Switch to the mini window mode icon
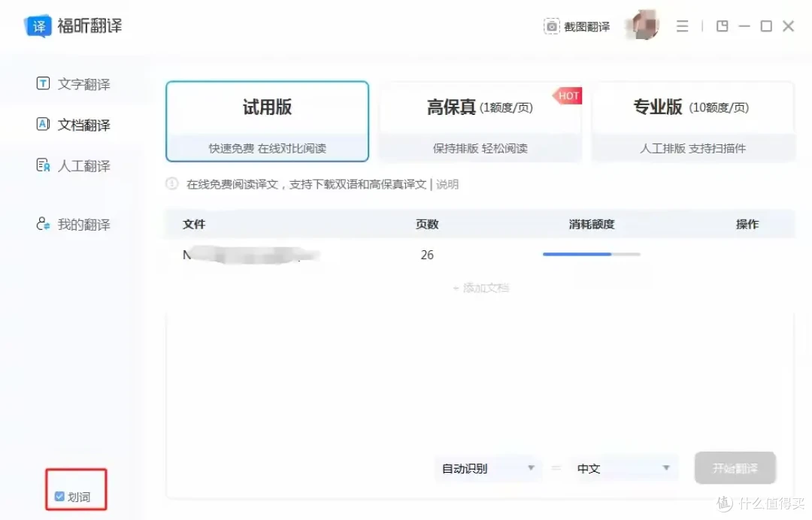Screen dimensions: 812x520 722,26
